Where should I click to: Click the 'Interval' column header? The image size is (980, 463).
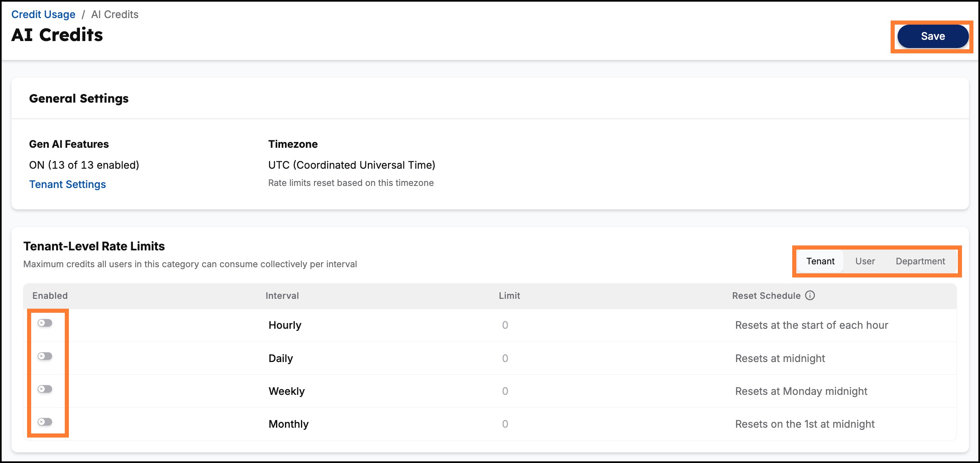(282, 296)
